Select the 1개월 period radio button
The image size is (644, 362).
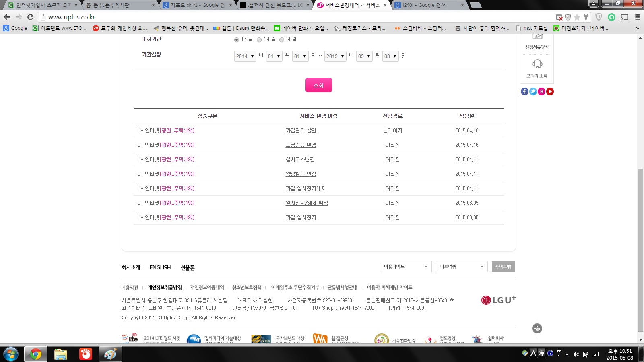pos(259,40)
